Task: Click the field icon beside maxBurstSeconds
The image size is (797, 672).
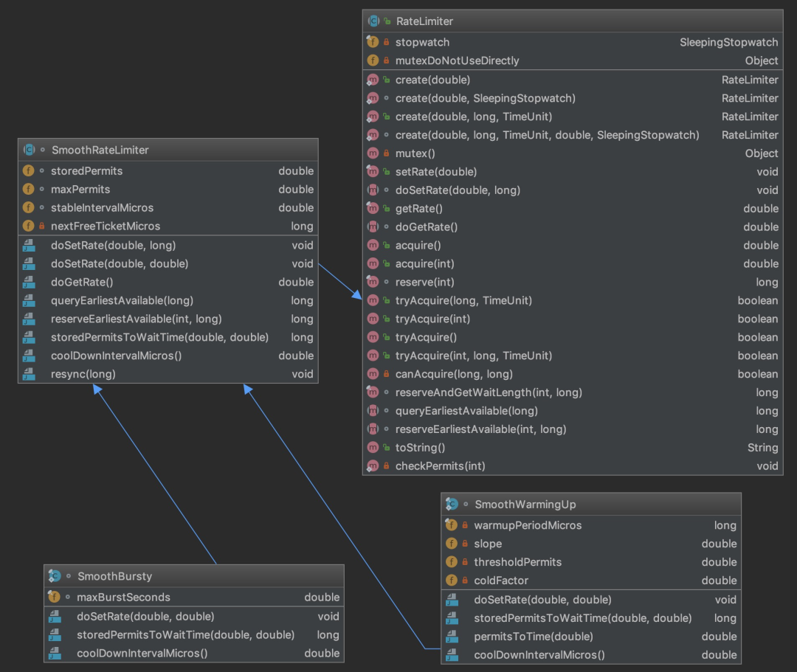Action: 54,597
